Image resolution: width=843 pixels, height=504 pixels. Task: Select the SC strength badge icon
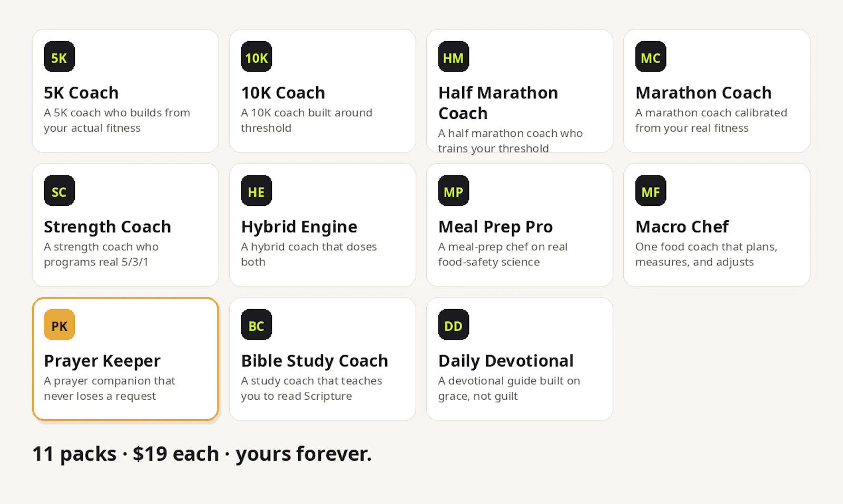[x=59, y=191]
